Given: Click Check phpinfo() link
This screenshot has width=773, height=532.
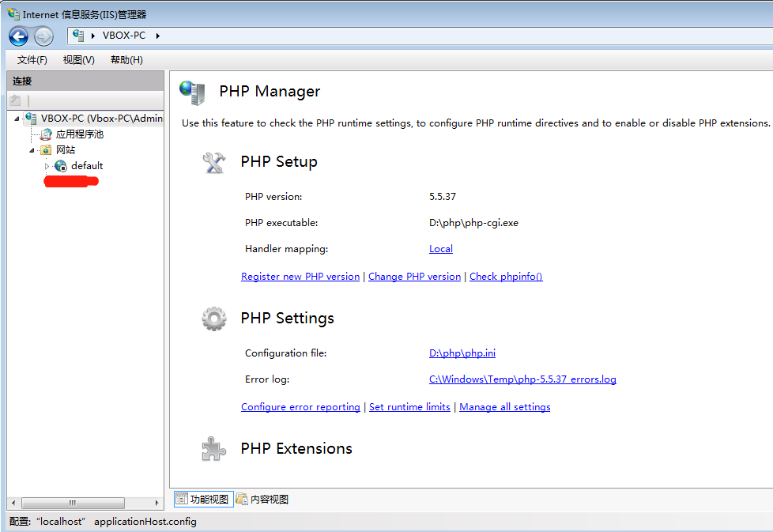Looking at the screenshot, I should [x=506, y=277].
